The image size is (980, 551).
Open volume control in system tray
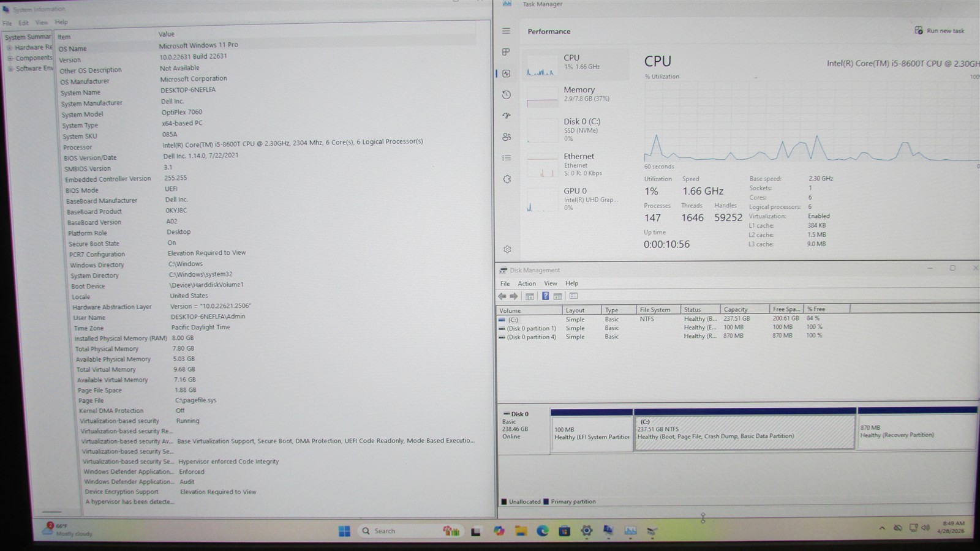(925, 528)
